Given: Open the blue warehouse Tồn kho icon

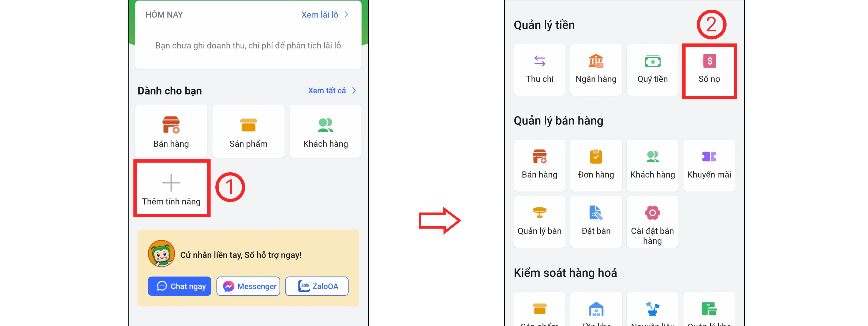Looking at the screenshot, I should coord(596,309).
